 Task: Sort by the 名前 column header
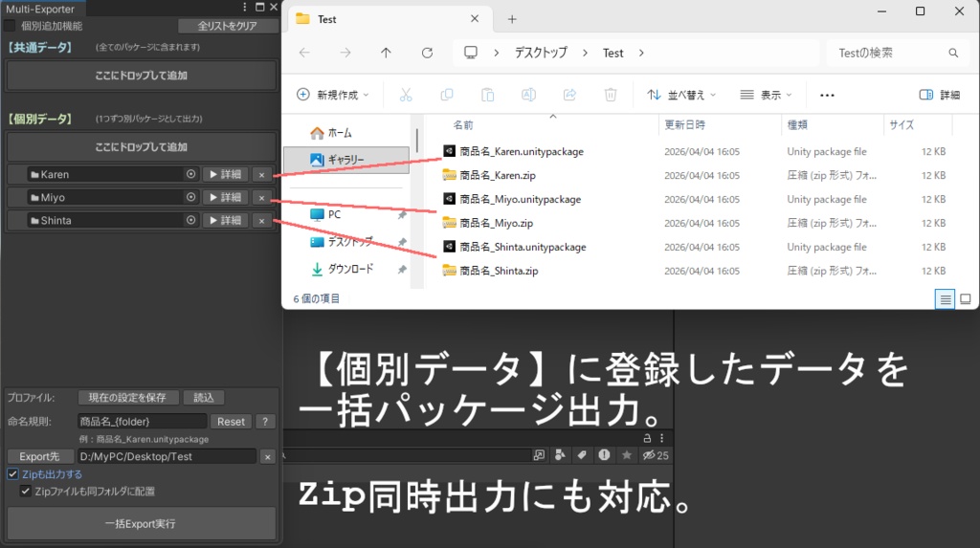[x=463, y=125]
